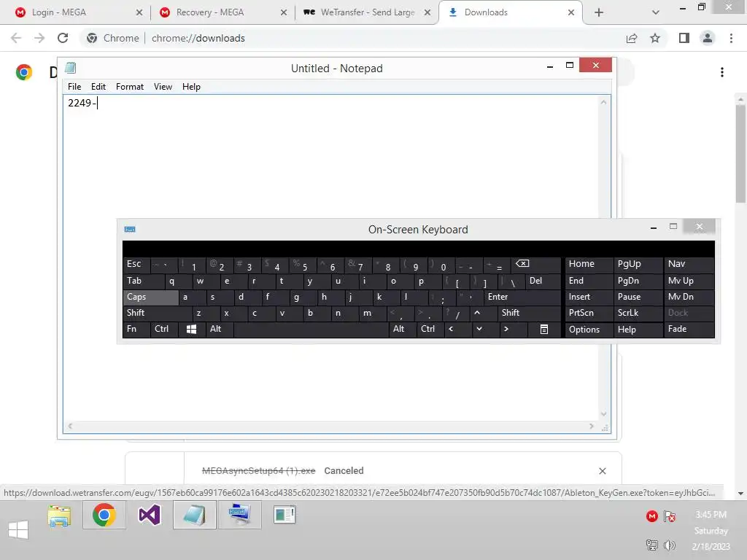The image size is (747, 560).
Task: Toggle left Shift key on On-Screen Keyboard
Action: (x=158, y=313)
